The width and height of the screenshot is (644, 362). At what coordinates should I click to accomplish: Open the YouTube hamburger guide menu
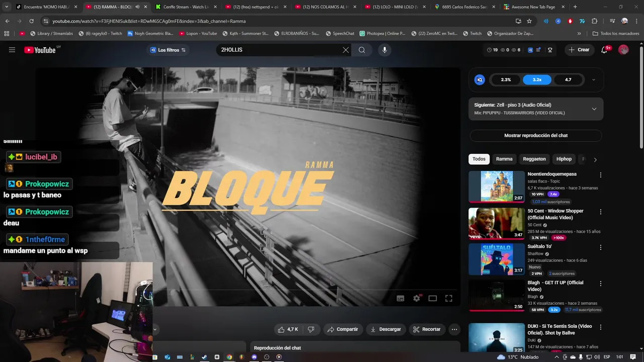(12, 50)
